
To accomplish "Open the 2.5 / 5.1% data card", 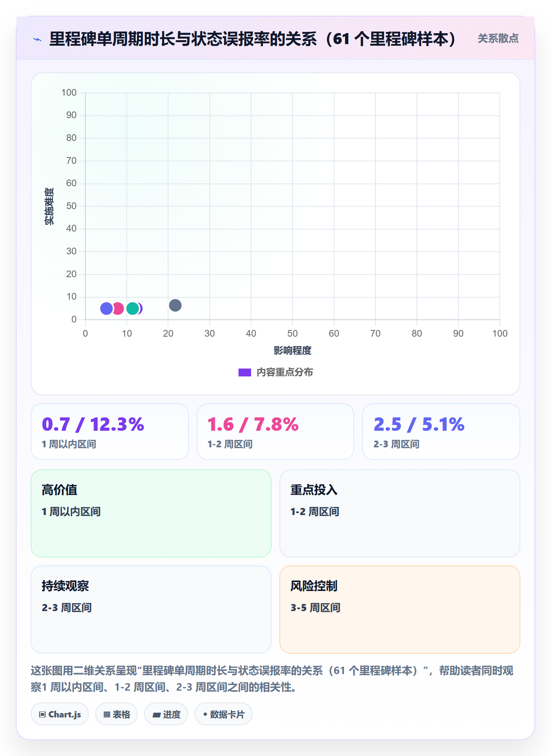I will 441,432.
